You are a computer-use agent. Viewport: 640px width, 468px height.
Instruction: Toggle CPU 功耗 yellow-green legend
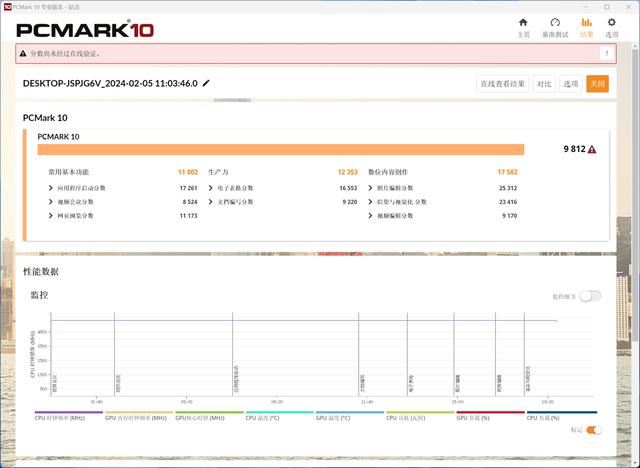[x=420, y=416]
